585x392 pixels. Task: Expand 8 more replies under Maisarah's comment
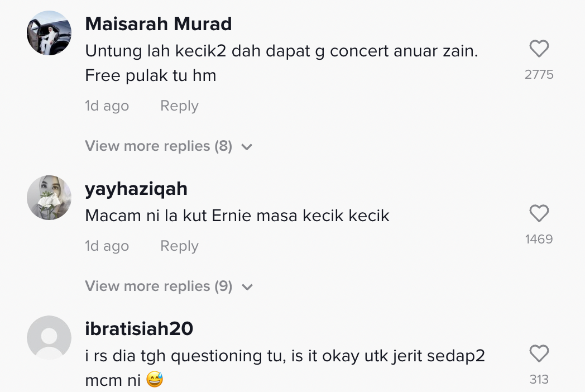[x=158, y=146]
